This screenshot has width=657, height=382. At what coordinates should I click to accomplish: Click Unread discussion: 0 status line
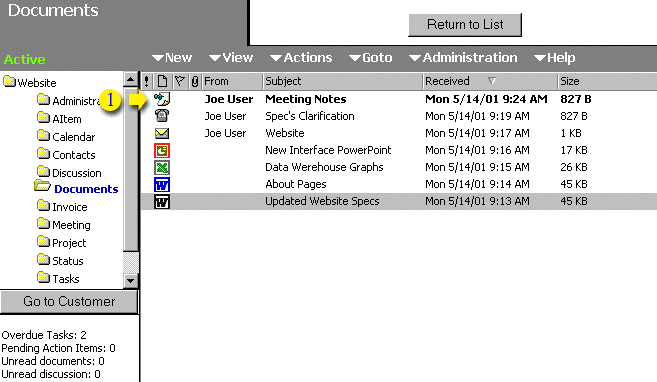51,374
